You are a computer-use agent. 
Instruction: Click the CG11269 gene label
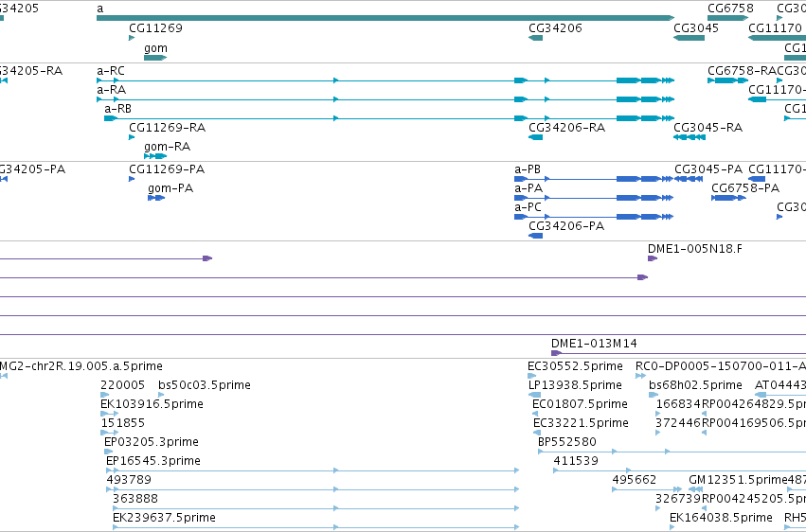pyautogui.click(x=155, y=27)
